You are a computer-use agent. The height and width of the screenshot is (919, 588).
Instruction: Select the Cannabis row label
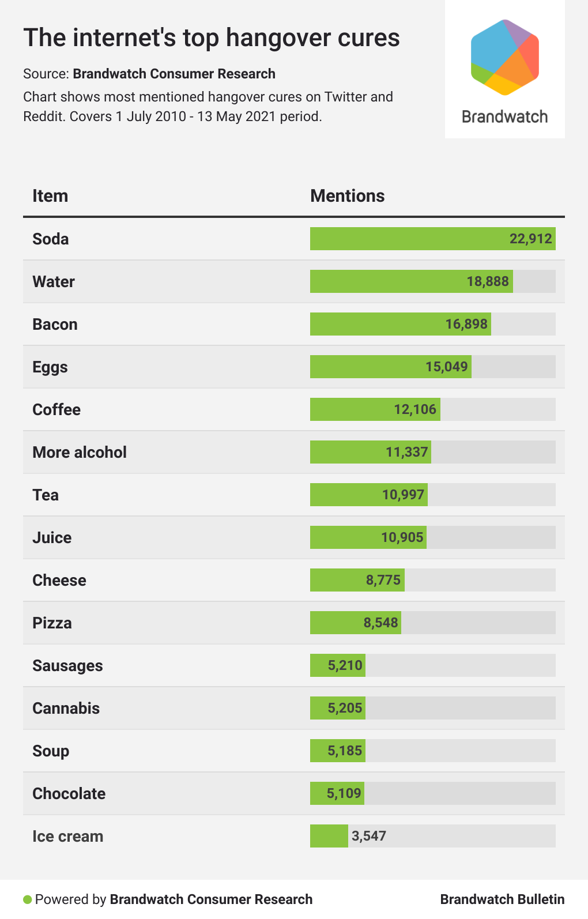[x=66, y=708]
